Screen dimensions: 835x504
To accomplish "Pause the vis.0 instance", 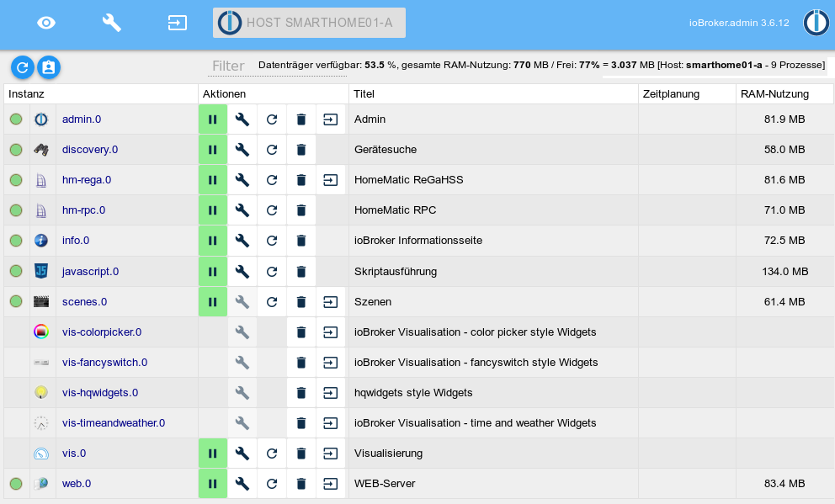I will [x=212, y=454].
